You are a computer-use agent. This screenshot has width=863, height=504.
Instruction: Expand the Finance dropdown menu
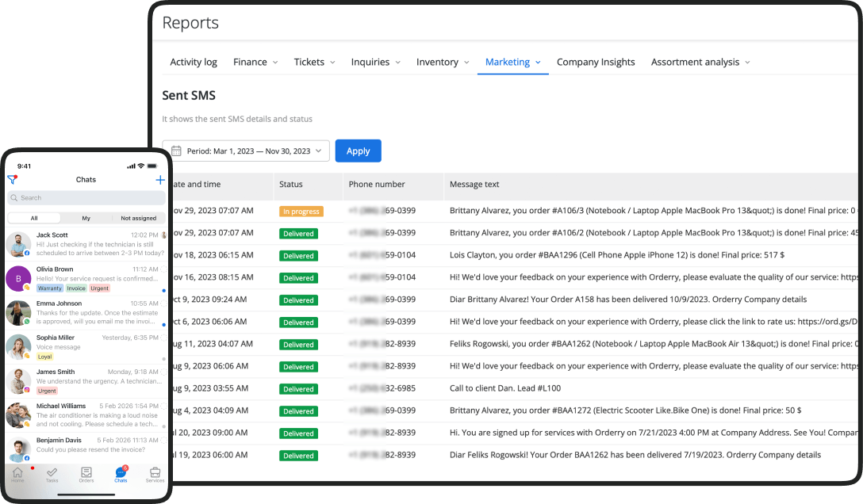[255, 62]
